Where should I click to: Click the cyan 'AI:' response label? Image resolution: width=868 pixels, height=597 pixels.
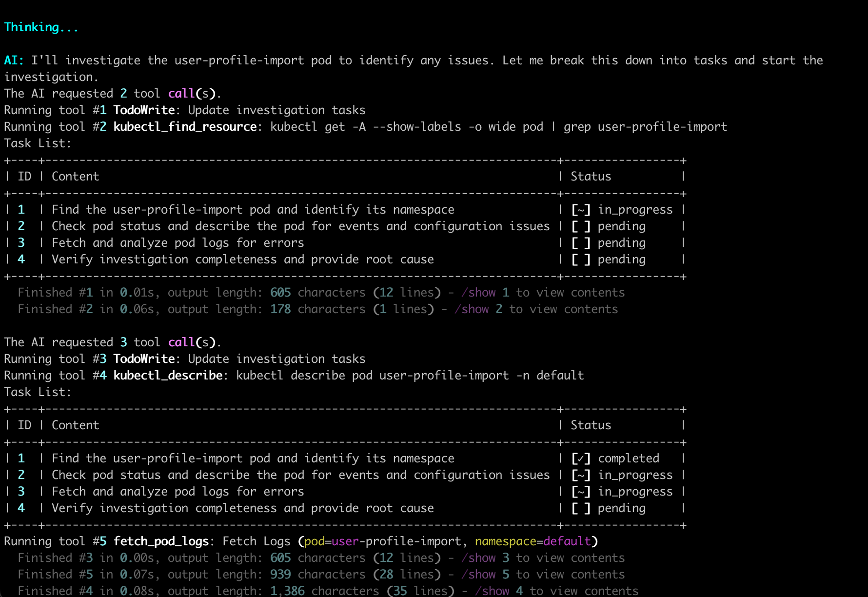tap(14, 60)
